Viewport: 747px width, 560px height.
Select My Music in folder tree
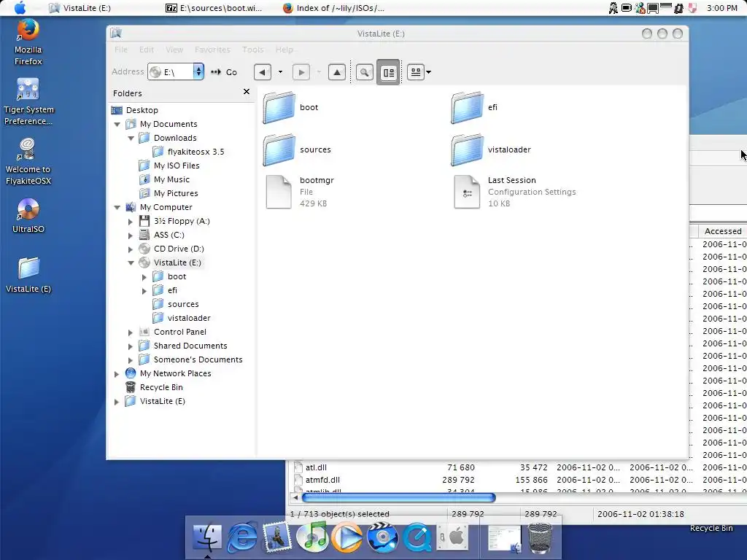point(171,179)
